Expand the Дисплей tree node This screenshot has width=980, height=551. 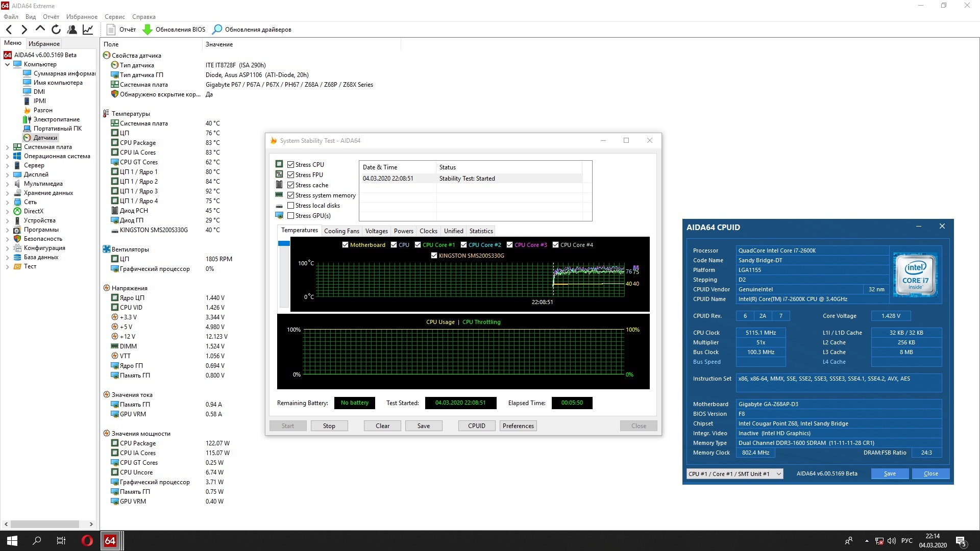tap(7, 174)
